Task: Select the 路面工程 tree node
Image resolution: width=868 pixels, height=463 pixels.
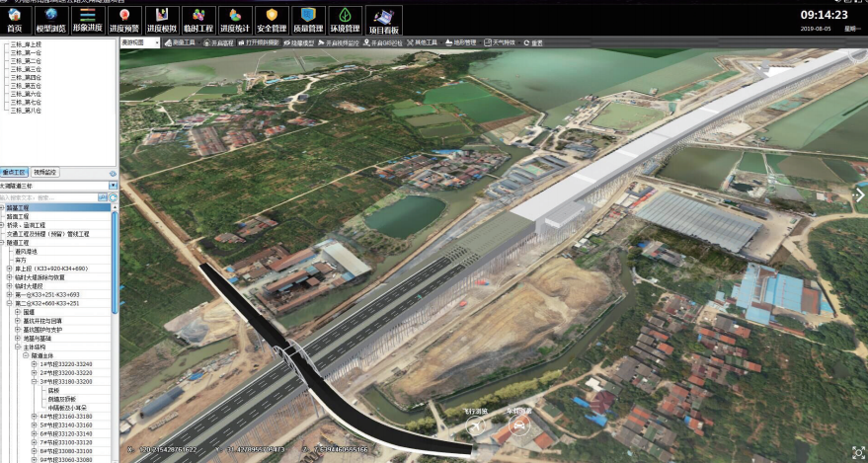Action: 18,216
